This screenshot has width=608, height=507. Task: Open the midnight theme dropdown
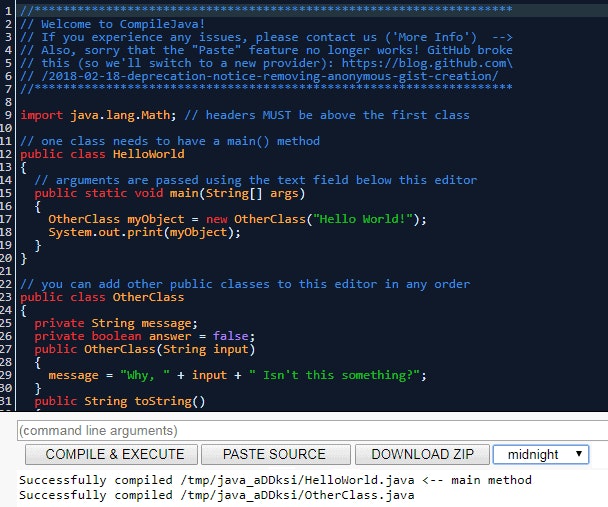click(541, 454)
